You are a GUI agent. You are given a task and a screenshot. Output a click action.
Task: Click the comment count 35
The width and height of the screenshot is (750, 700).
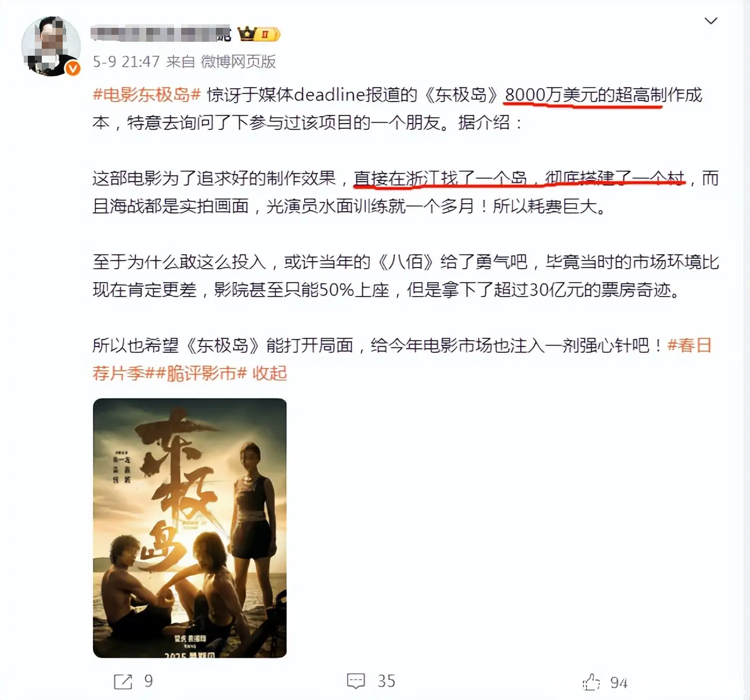387,681
